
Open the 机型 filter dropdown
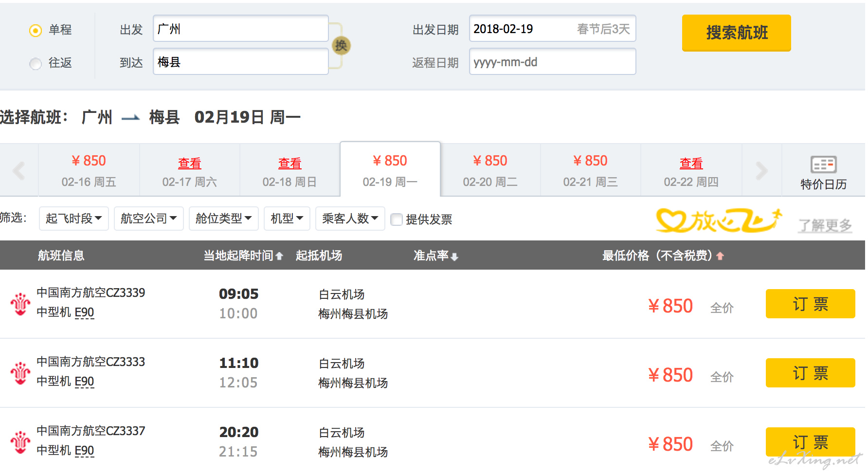tap(287, 219)
